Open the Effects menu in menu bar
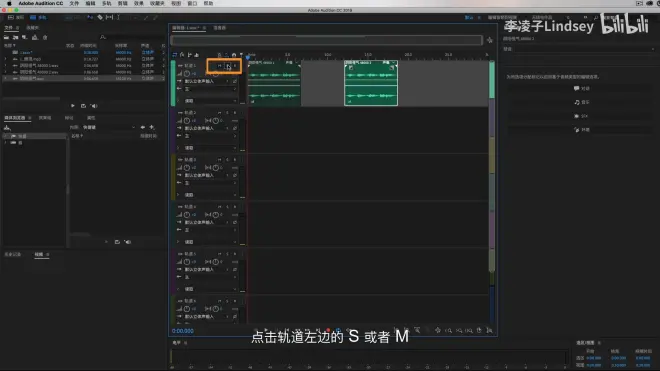The width and height of the screenshot is (660, 371). [x=138, y=3]
